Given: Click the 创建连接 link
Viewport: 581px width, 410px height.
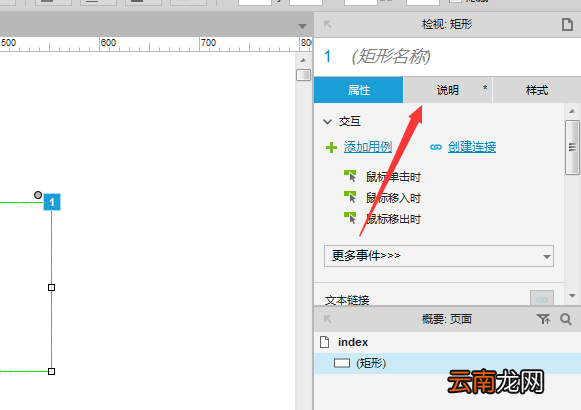Looking at the screenshot, I should tap(472, 147).
